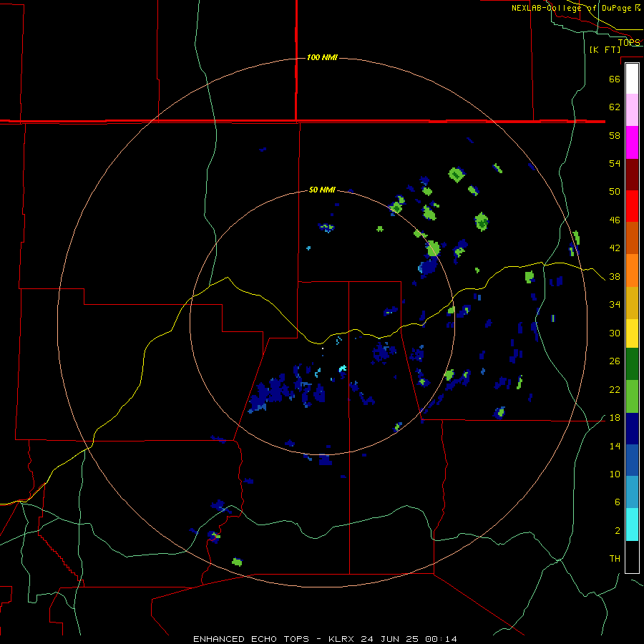Select the bright orange legend swatch
Viewport: 644px width, 644px height.
(632, 270)
